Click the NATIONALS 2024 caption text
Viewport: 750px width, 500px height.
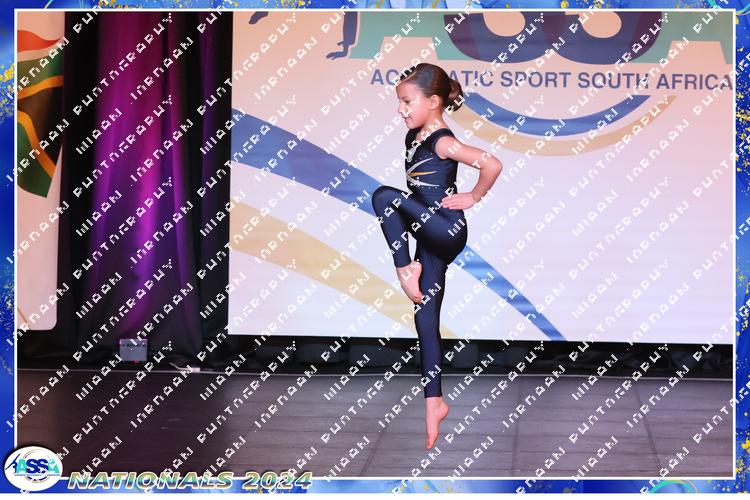190,480
